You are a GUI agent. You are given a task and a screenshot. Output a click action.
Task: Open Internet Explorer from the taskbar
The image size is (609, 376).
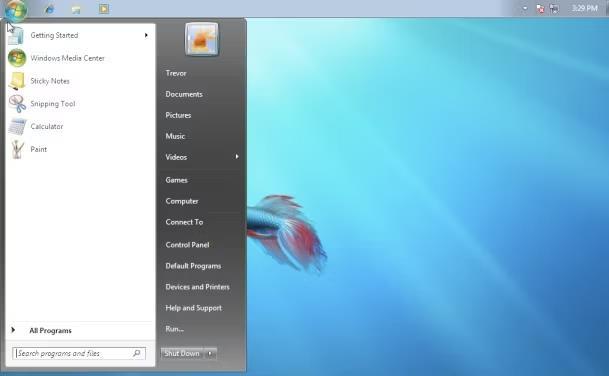(x=49, y=9)
